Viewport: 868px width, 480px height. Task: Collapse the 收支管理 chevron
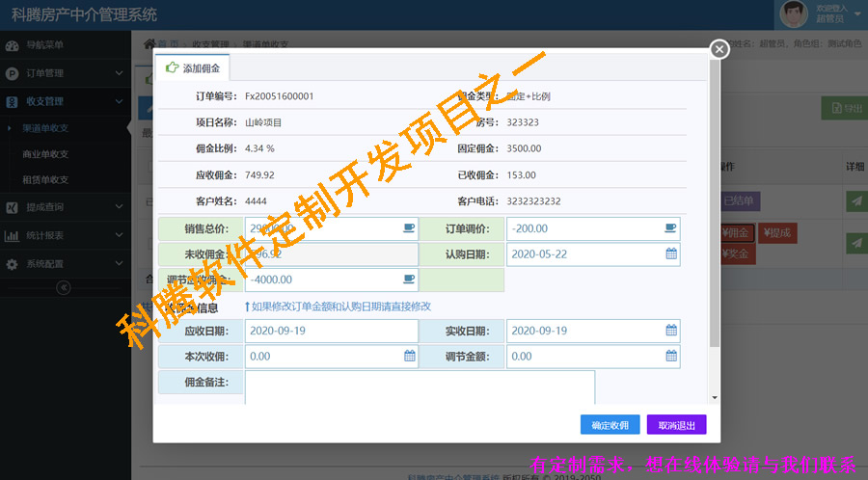[x=119, y=101]
